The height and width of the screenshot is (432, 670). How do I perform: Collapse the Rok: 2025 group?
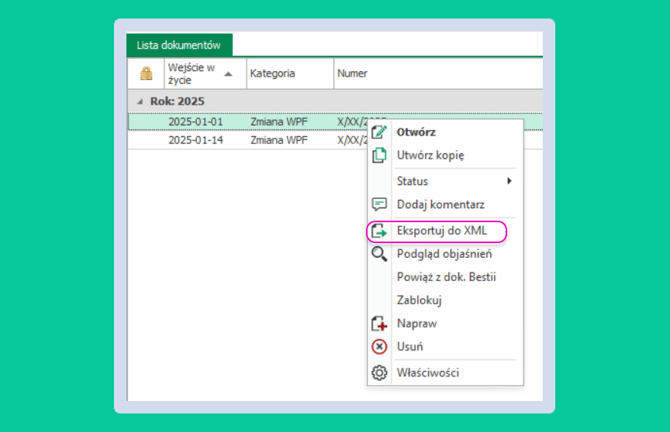[x=140, y=102]
